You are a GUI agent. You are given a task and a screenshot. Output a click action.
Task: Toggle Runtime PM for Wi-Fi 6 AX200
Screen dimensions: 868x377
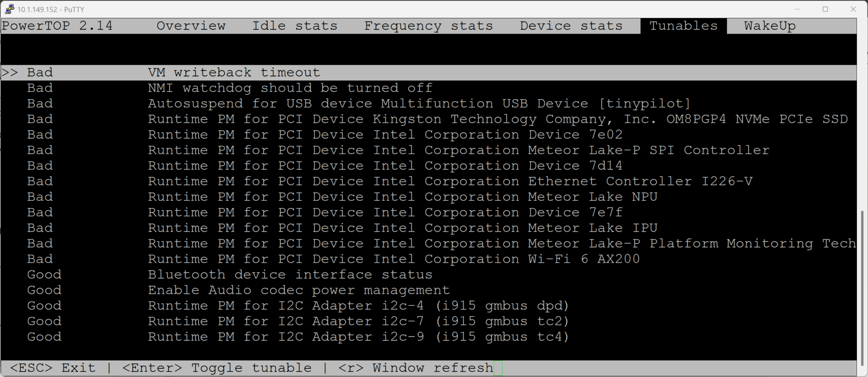click(393, 258)
